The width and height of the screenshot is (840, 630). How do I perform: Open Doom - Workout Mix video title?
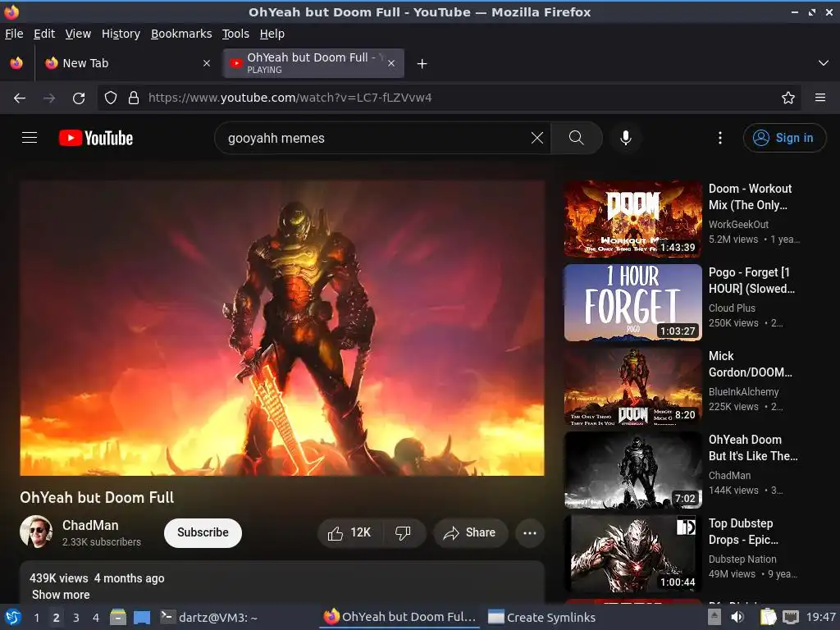tap(750, 197)
